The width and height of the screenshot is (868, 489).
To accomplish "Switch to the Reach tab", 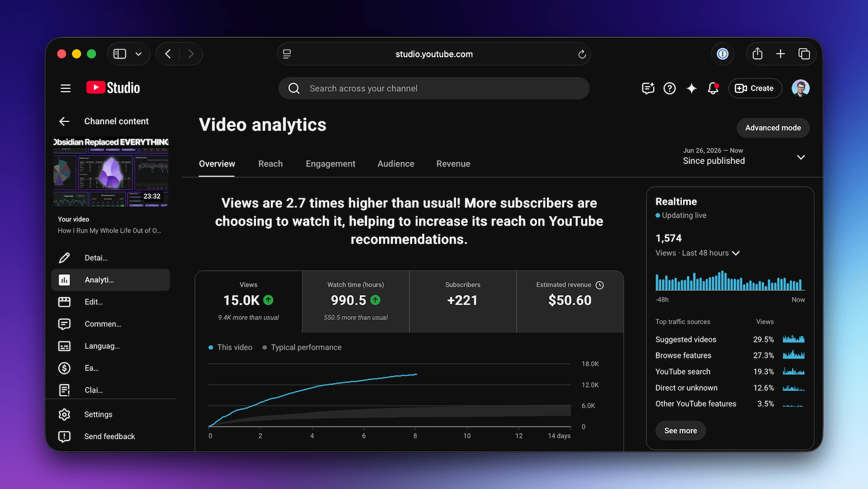I will click(270, 164).
